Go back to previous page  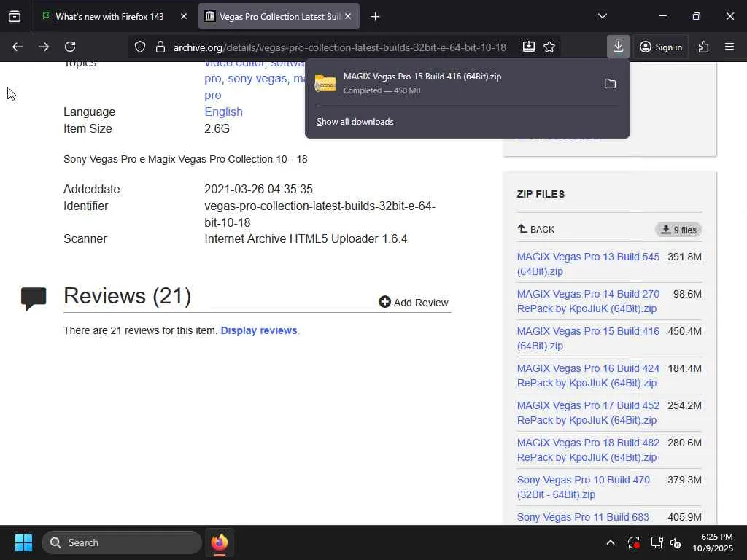click(x=18, y=47)
